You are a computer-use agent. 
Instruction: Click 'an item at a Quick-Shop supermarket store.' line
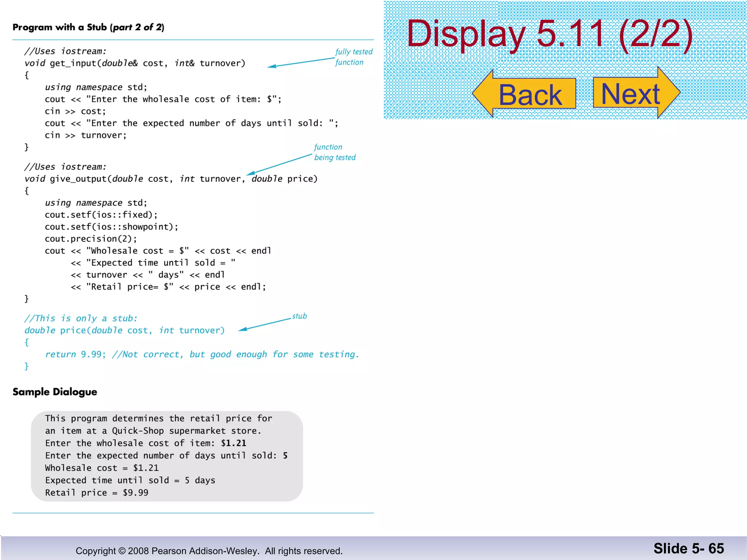[153, 431]
